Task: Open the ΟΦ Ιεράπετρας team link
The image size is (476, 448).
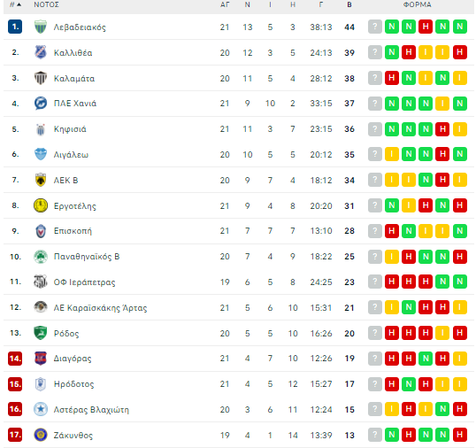Action: [x=84, y=282]
